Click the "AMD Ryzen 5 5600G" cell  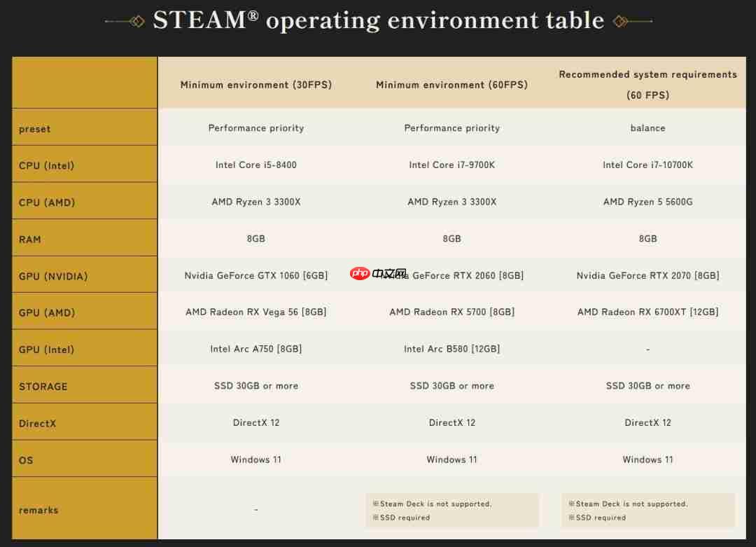(x=648, y=202)
